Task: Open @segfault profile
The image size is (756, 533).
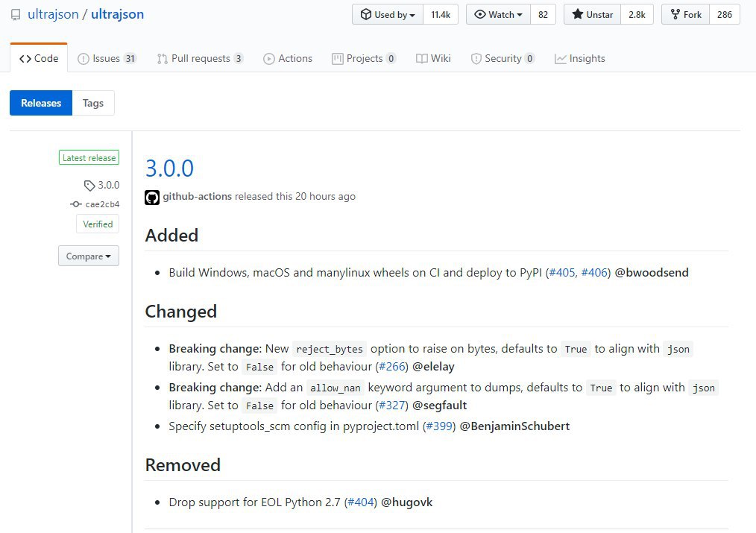Action: (x=440, y=406)
